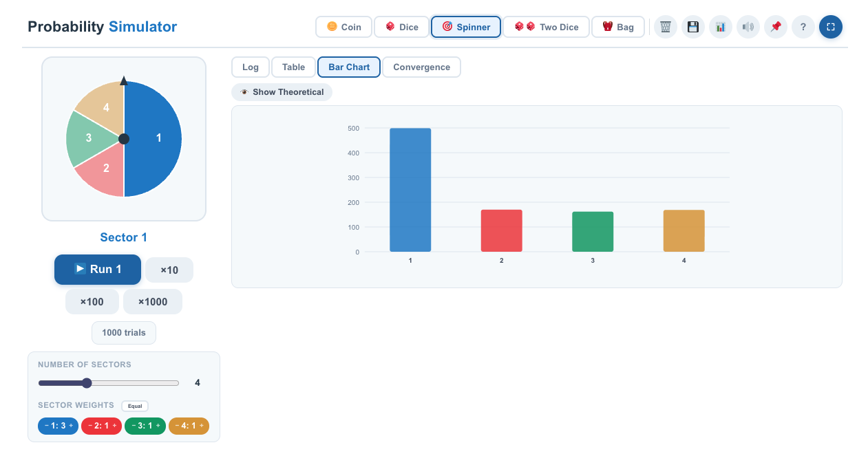
Task: Open help with the question mark icon
Action: click(x=803, y=27)
